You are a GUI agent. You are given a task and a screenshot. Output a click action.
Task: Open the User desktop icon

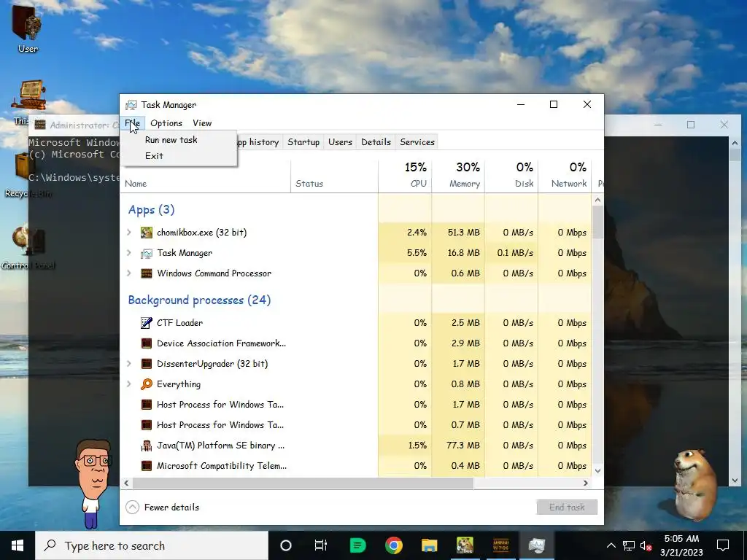(27, 28)
